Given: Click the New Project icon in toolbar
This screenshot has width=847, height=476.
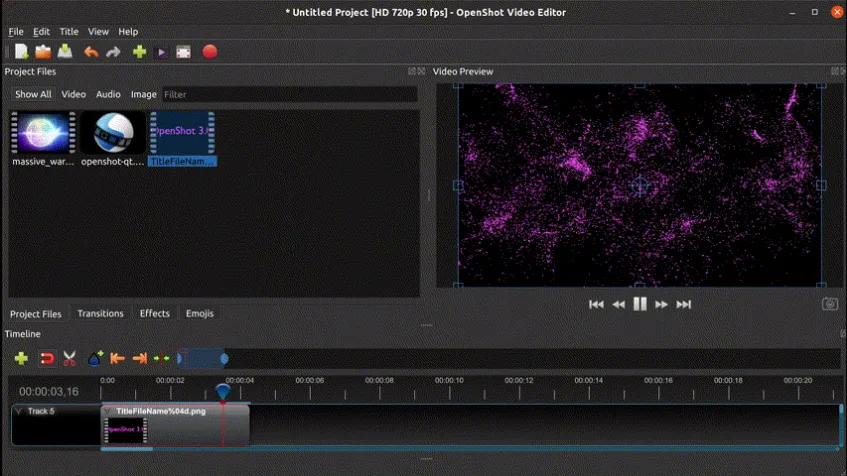Looking at the screenshot, I should (21, 52).
